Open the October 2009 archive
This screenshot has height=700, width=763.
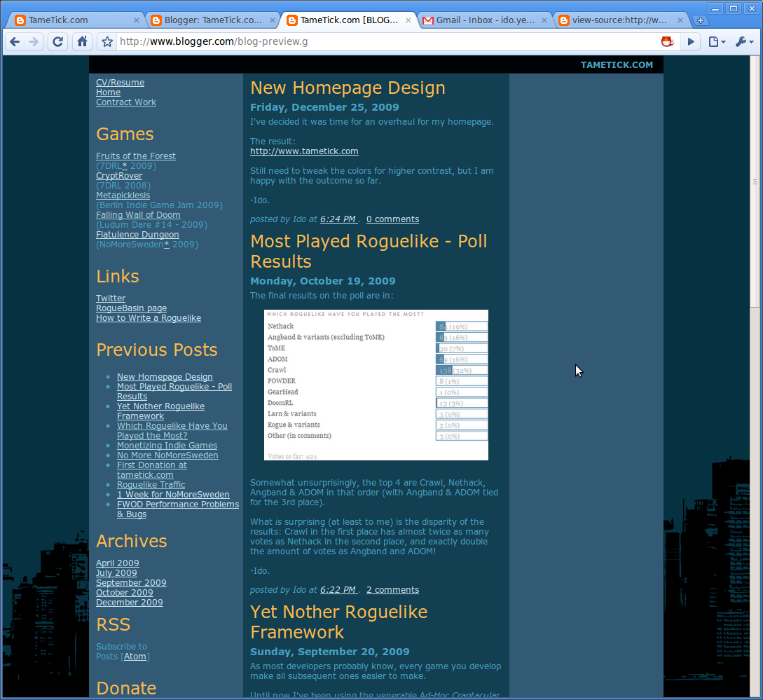coord(124,592)
